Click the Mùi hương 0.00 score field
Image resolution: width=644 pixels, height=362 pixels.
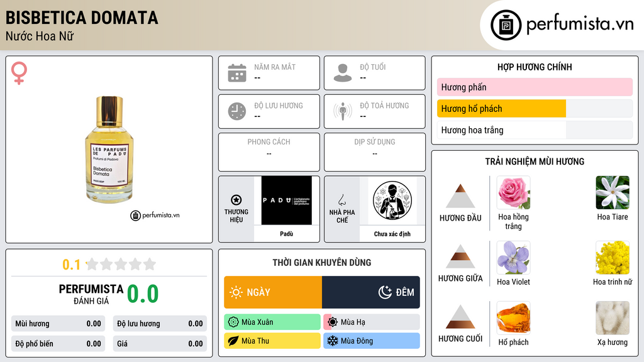[x=58, y=324]
